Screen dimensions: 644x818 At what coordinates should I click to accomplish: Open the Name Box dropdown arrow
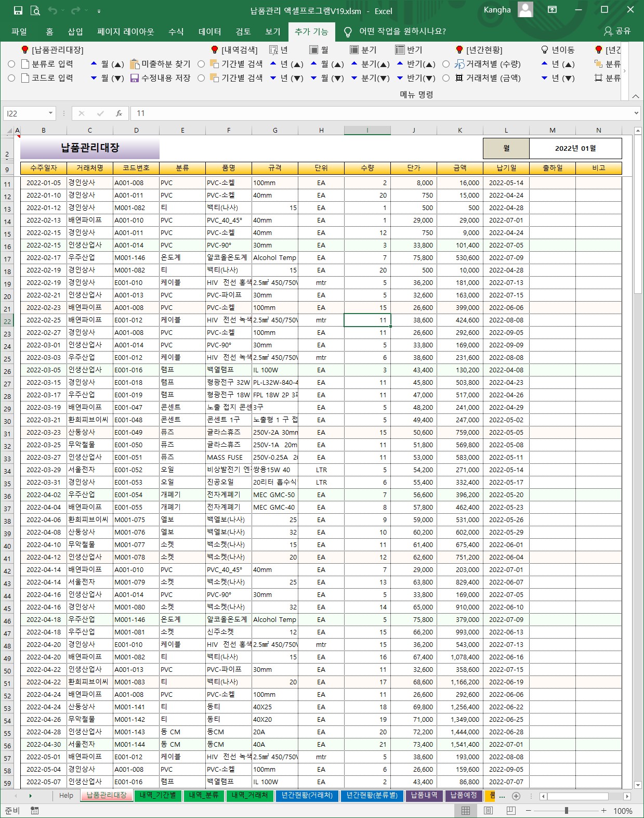pos(50,113)
